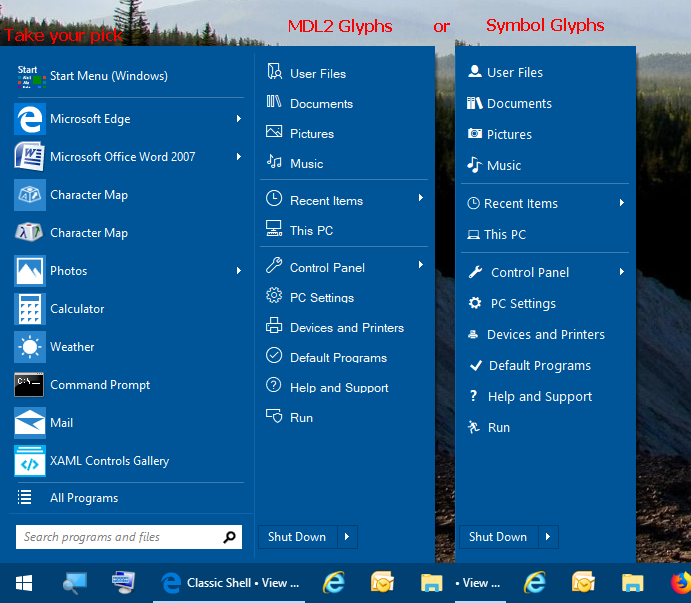
Task: Click the Windows Start button on taskbar
Action: click(24, 583)
